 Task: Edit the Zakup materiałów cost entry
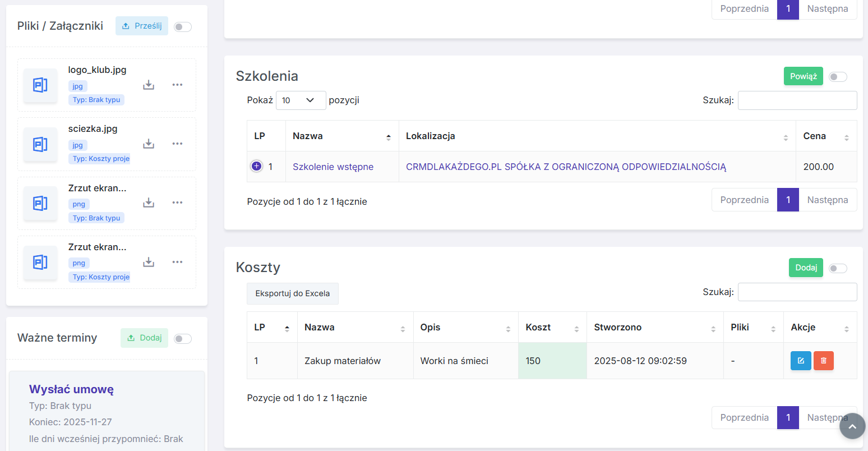click(x=801, y=361)
